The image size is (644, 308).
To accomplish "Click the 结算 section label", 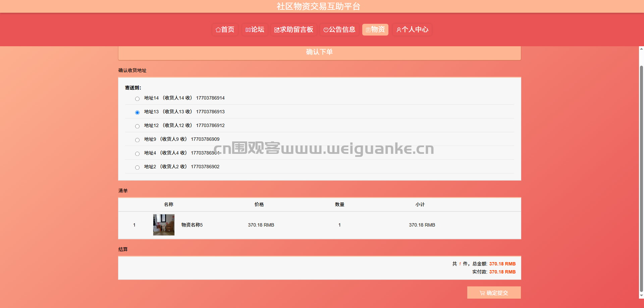I will pos(123,249).
